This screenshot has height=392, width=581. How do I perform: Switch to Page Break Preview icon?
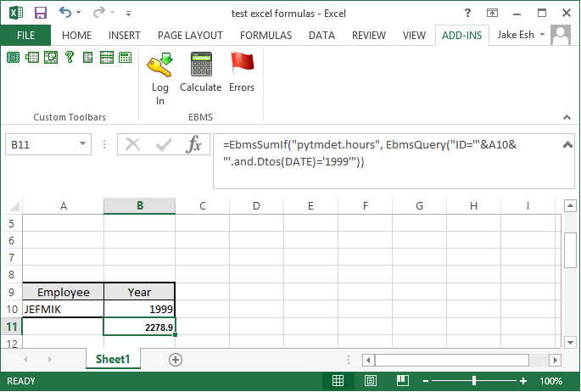402,381
